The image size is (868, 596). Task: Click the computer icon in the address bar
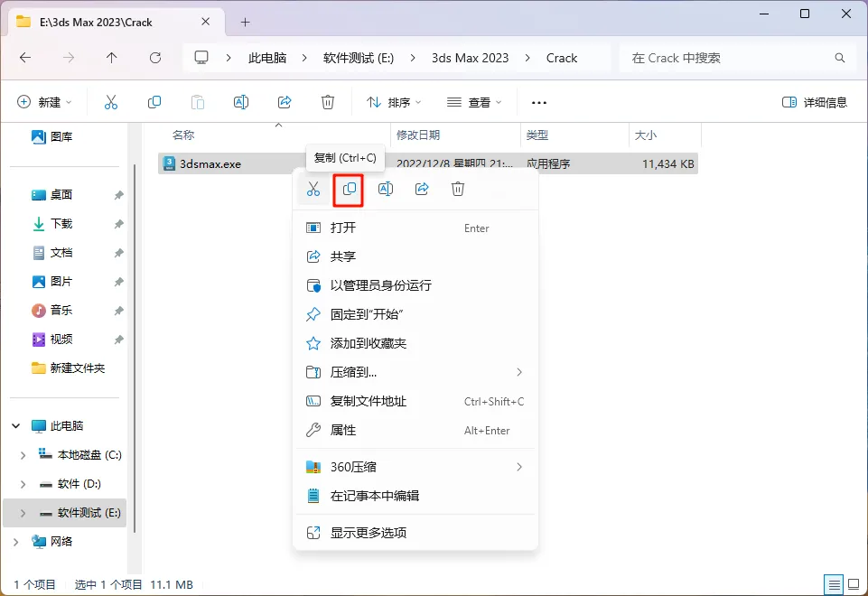coord(201,58)
